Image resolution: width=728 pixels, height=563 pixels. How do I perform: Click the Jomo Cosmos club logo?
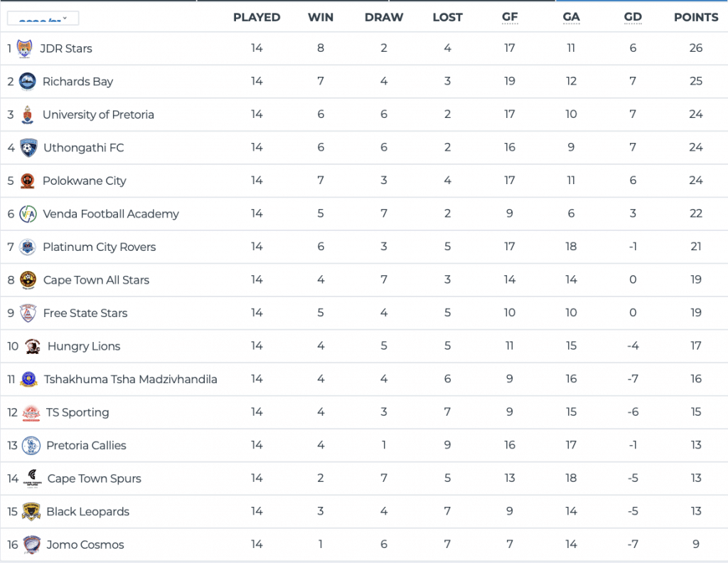[31, 545]
